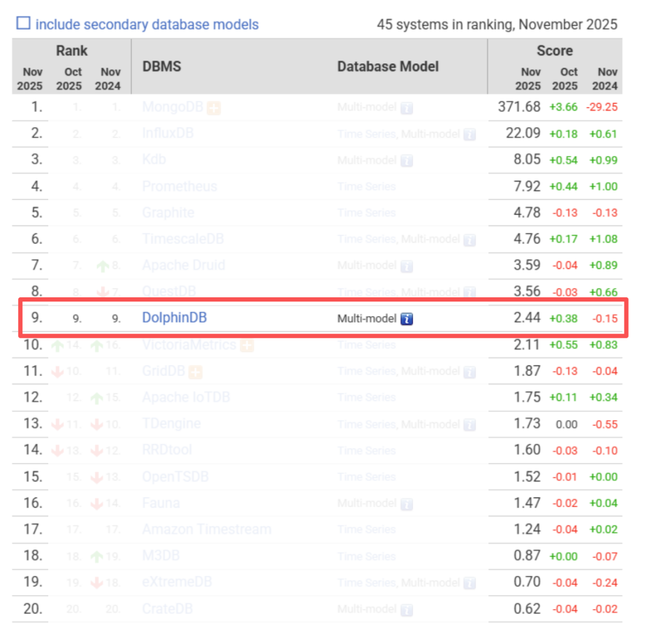
Task: Open the GridDB link
Action: click(x=163, y=371)
